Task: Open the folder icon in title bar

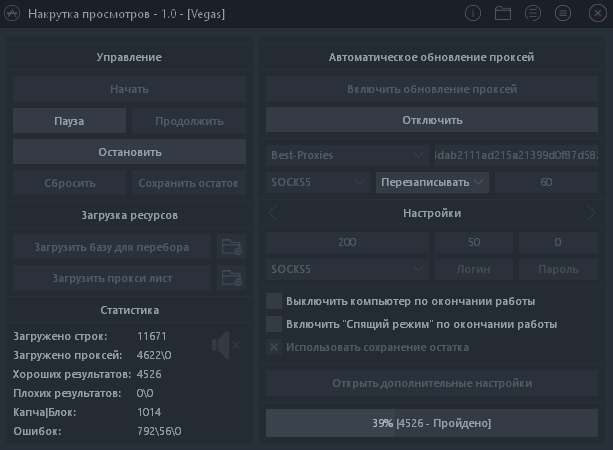Action: click(503, 13)
